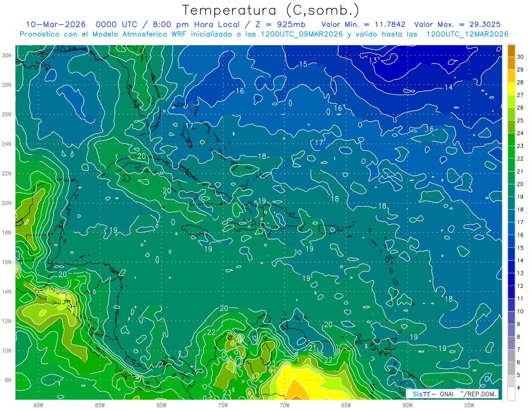Click the color scale label "30"

point(520,57)
